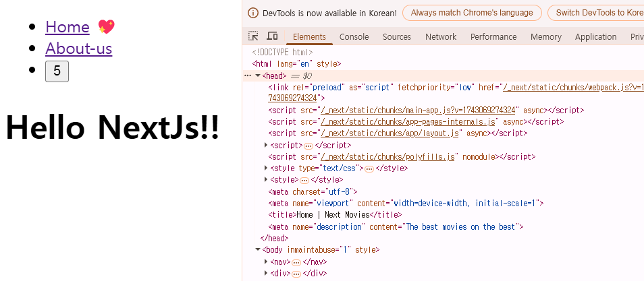This screenshot has height=281, width=644.
Task: Open the main-app.js script source link
Action: click(x=418, y=111)
